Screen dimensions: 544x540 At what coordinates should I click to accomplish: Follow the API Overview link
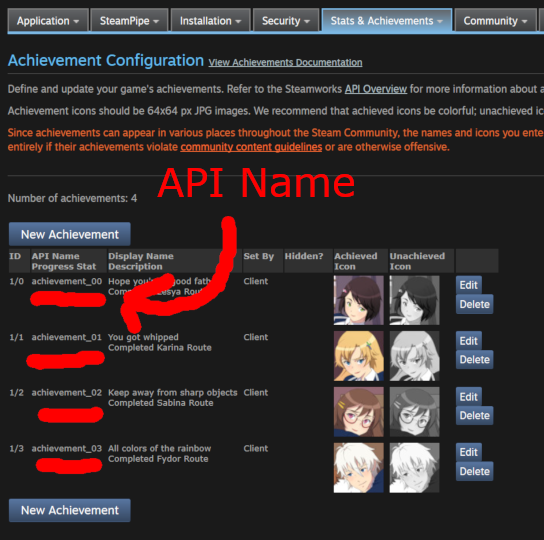click(x=375, y=89)
